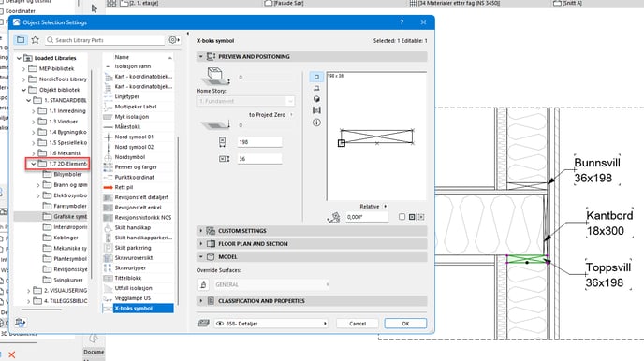
Task: Click the layer icon beside 850- Detaljer
Action: pyautogui.click(x=203, y=324)
